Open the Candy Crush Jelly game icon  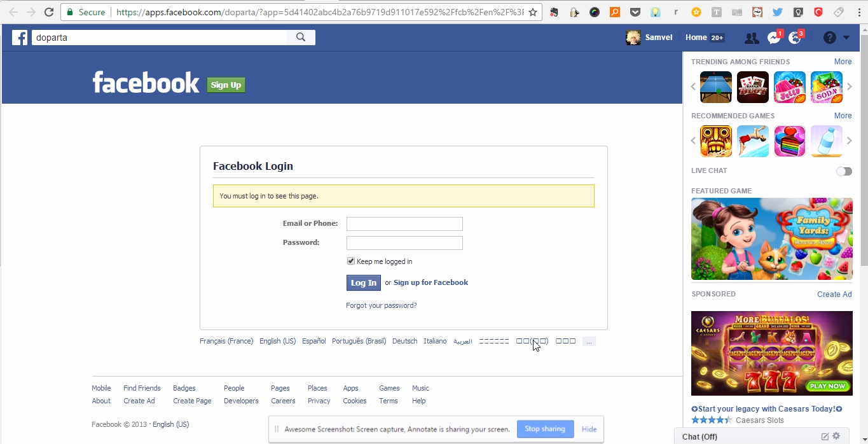click(790, 87)
